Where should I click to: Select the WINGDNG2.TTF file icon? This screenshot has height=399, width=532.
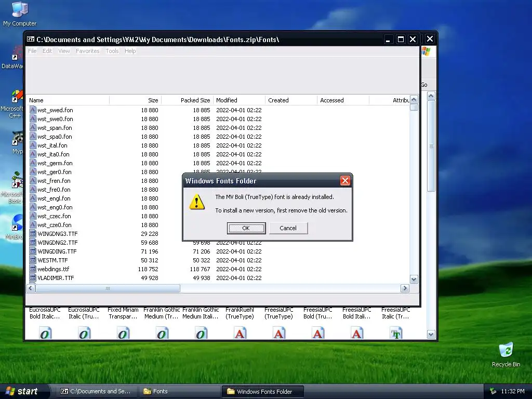pyautogui.click(x=33, y=242)
